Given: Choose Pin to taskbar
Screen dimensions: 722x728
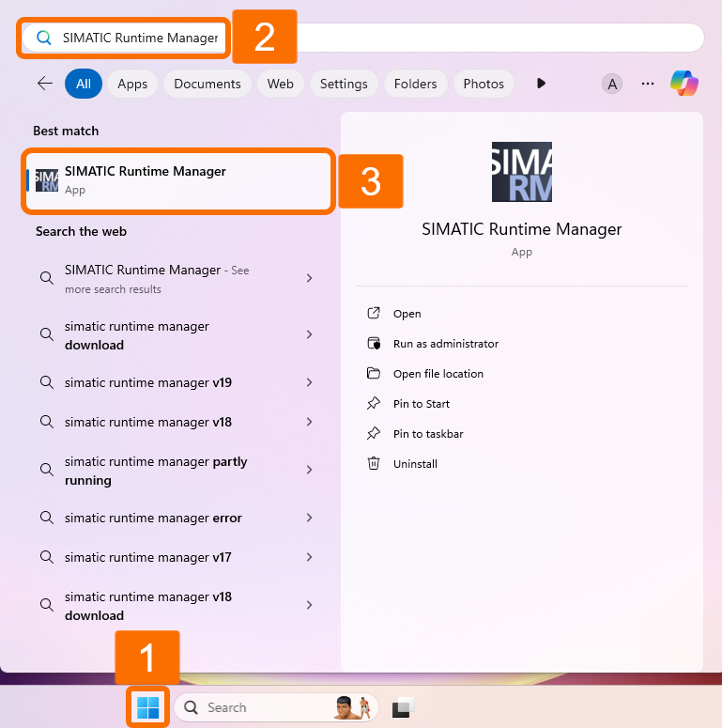Looking at the screenshot, I should click(x=428, y=434).
